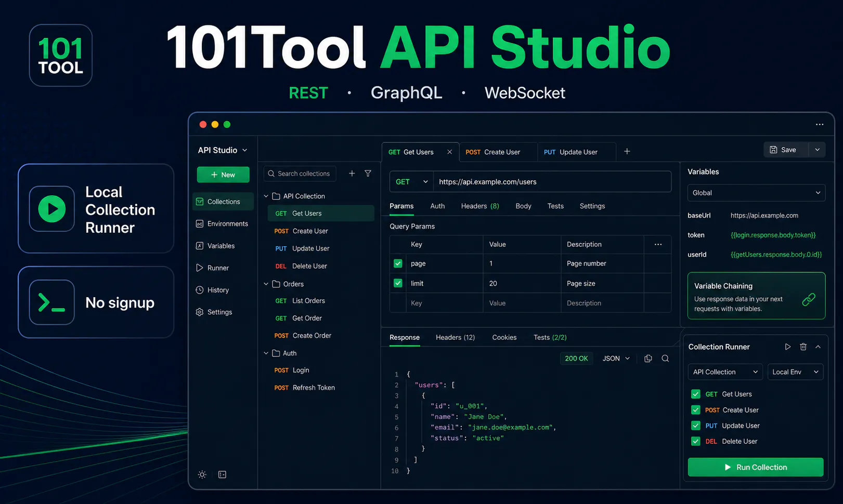Click the Run Collection button

click(756, 467)
